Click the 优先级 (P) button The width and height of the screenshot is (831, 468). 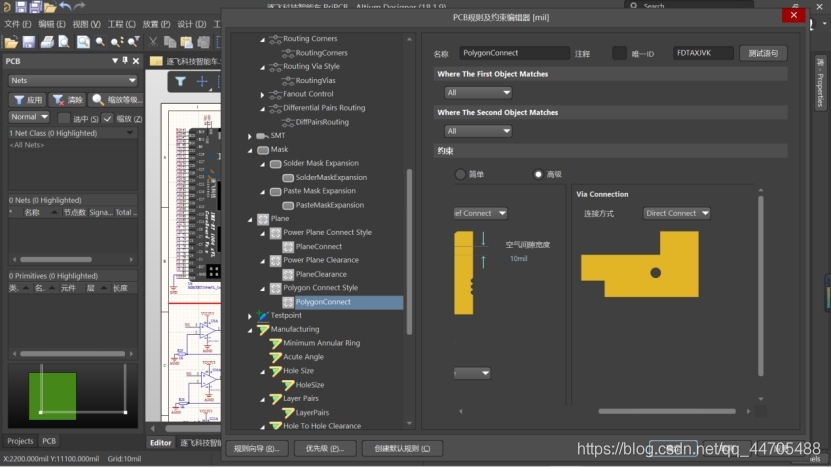[x=325, y=448]
